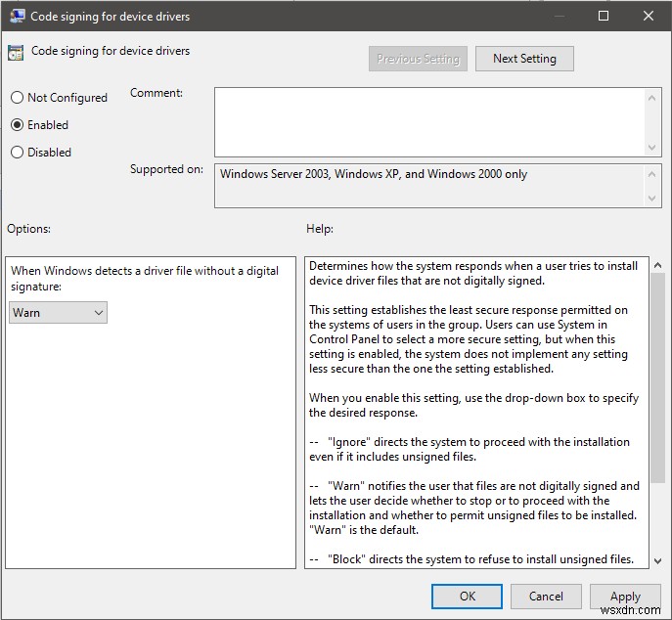
Task: Apply the policy changes
Action: pos(625,596)
